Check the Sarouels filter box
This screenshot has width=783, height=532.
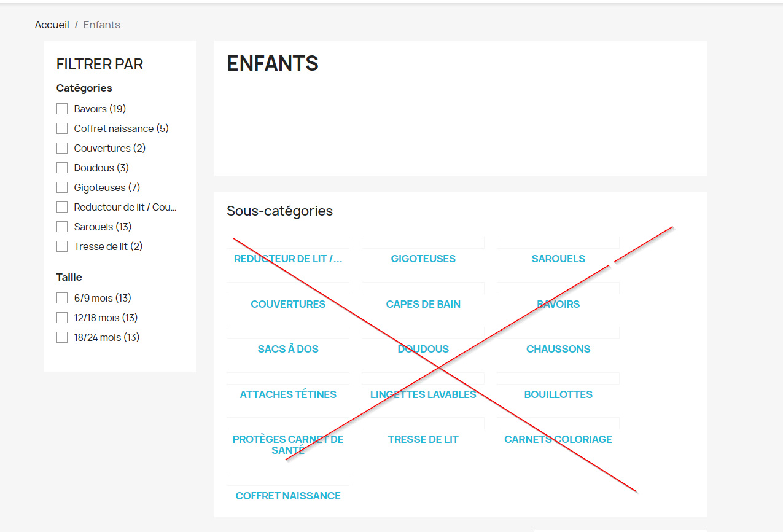tap(62, 227)
